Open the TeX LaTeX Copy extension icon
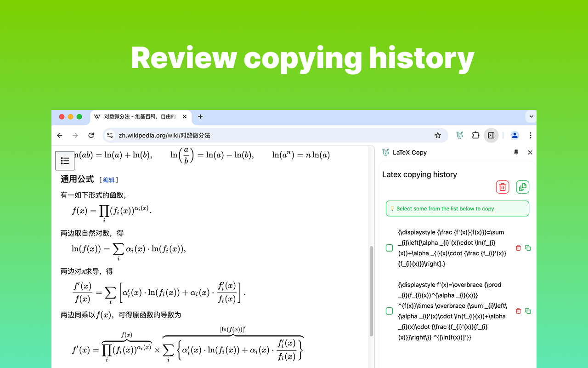Screen dimensions: 588x368 click(x=459, y=135)
